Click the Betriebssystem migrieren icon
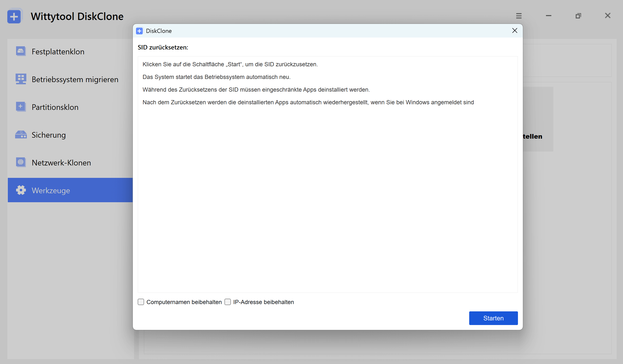 (21, 79)
